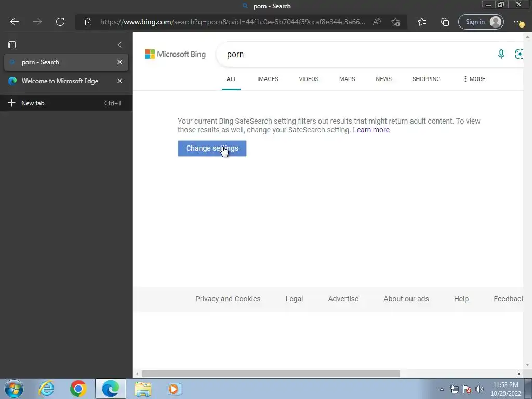Open the Favorites list icon
Screen dimensions: 532x399
[x=422, y=22]
